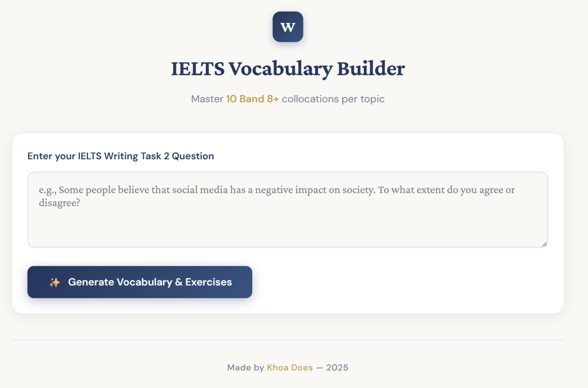588x388 pixels.
Task: Click "collocations per topic" subtitle text
Action: pos(333,99)
